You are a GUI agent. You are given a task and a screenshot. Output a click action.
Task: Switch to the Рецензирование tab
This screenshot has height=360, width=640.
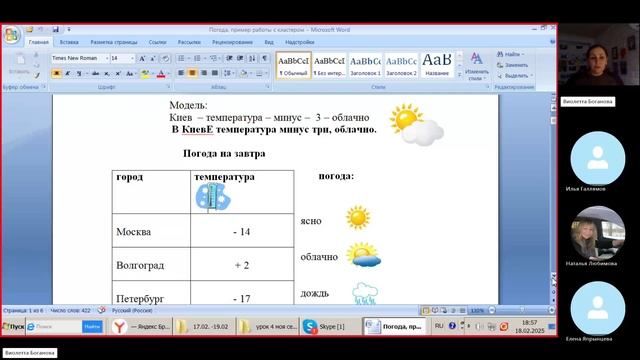coord(232,42)
